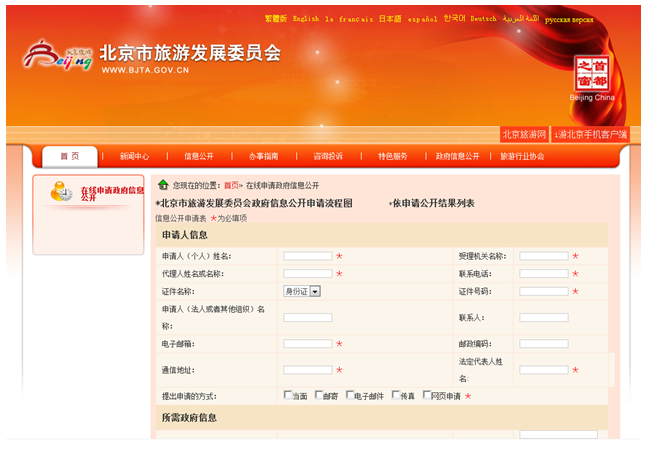Viewport: 647px width, 455px height.
Task: Switch to the 新闻中心 navigation tab
Action: 134,157
